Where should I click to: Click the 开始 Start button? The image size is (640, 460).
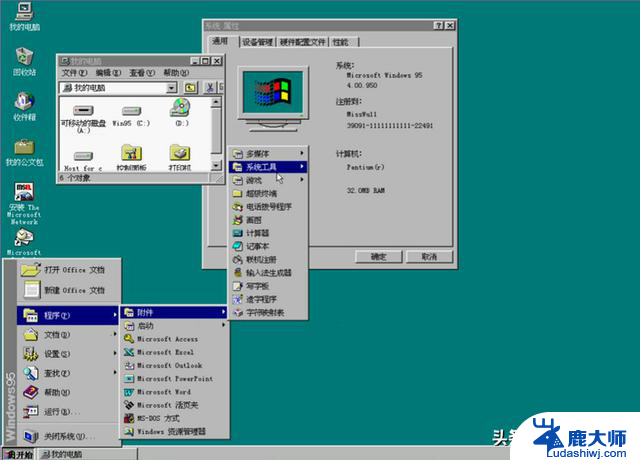(19, 454)
